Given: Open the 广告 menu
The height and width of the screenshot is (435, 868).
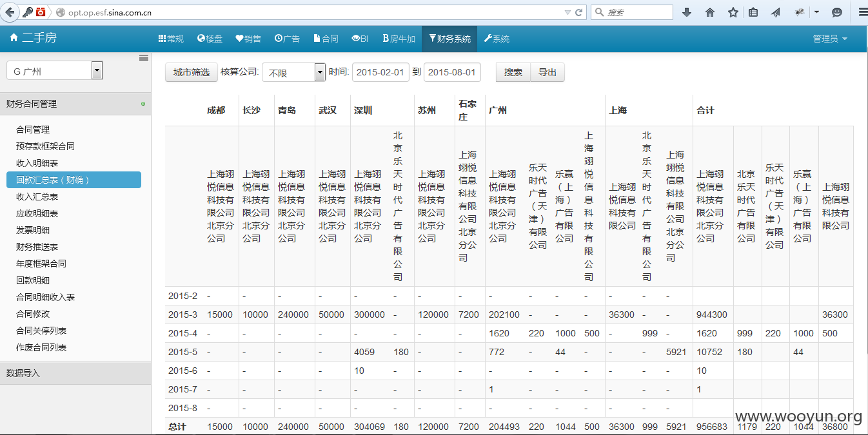Looking at the screenshot, I should tap(287, 39).
